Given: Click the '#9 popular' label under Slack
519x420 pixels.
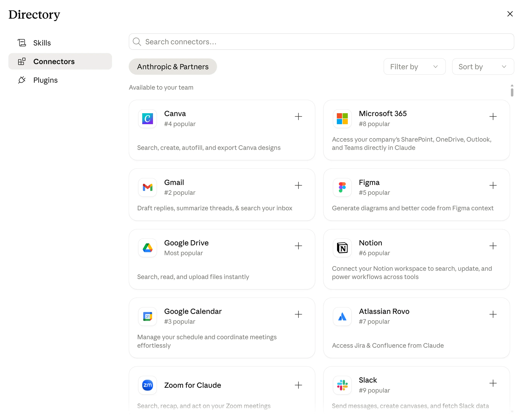Looking at the screenshot, I should point(374,390).
